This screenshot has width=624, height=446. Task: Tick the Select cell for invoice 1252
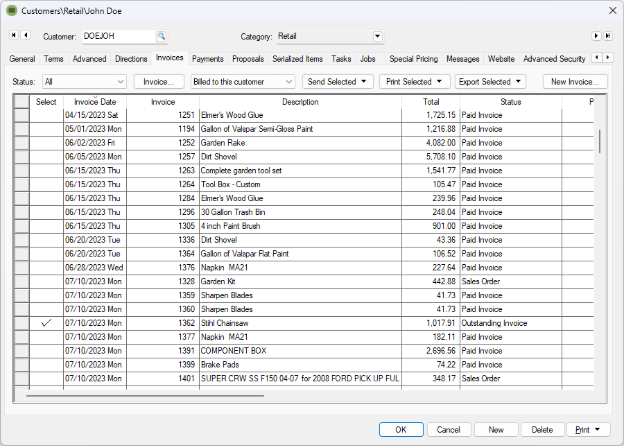[46, 143]
